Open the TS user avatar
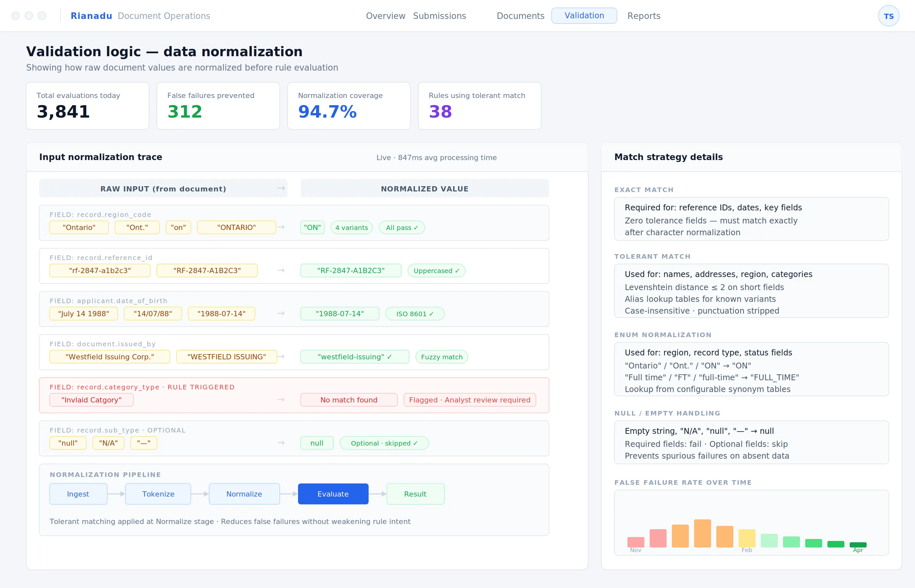Screen dimensions: 915x588 pos(888,16)
